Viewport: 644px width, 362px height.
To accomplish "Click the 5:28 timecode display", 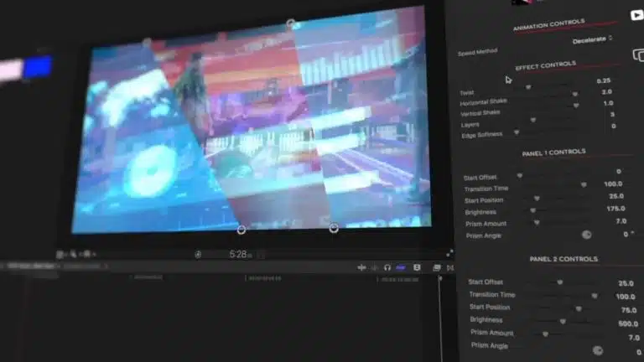I will tap(241, 255).
